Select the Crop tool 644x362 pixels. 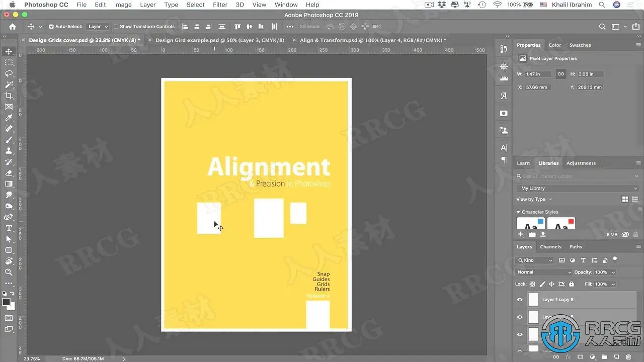click(9, 96)
